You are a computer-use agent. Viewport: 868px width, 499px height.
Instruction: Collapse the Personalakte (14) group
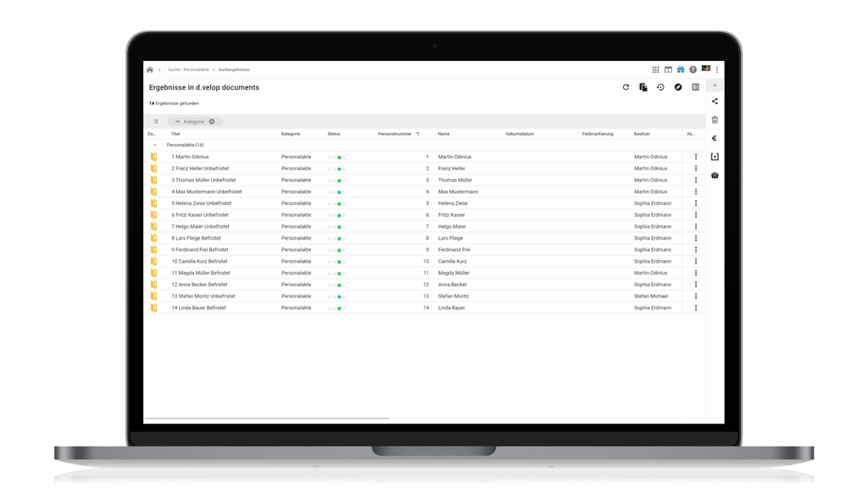coord(155,145)
